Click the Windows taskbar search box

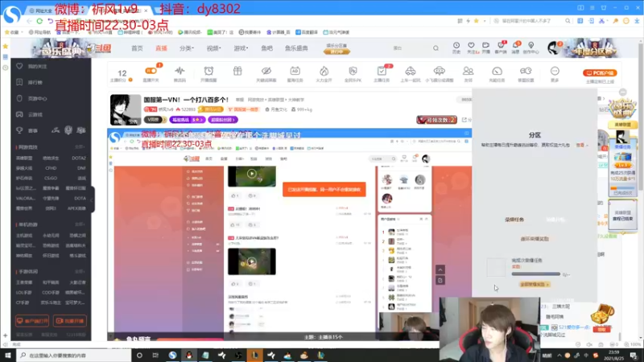click(74, 356)
